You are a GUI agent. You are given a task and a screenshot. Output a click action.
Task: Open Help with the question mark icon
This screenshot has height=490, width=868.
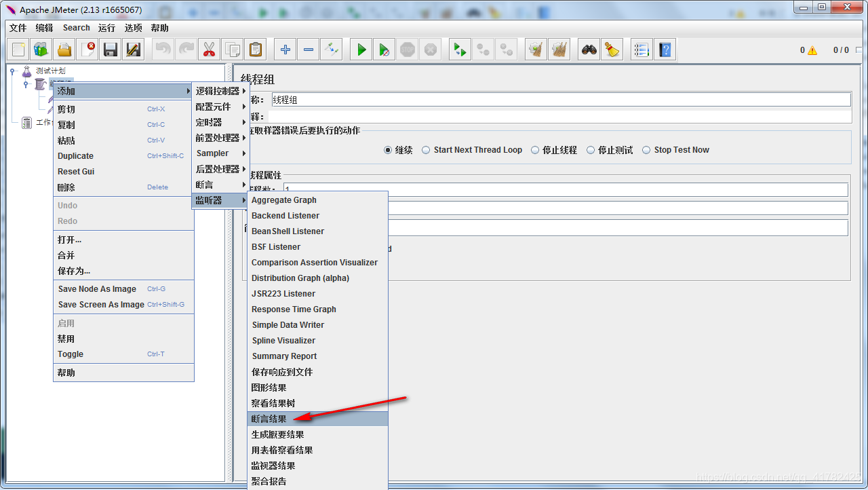coord(665,50)
